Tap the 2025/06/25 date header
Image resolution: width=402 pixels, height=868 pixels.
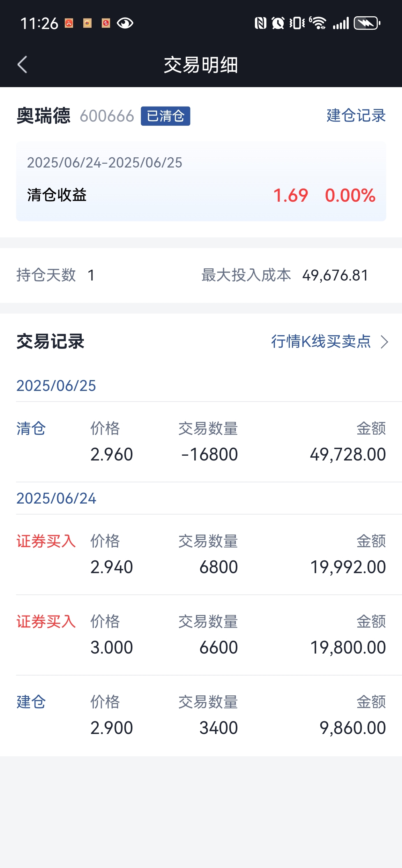pyautogui.click(x=56, y=386)
